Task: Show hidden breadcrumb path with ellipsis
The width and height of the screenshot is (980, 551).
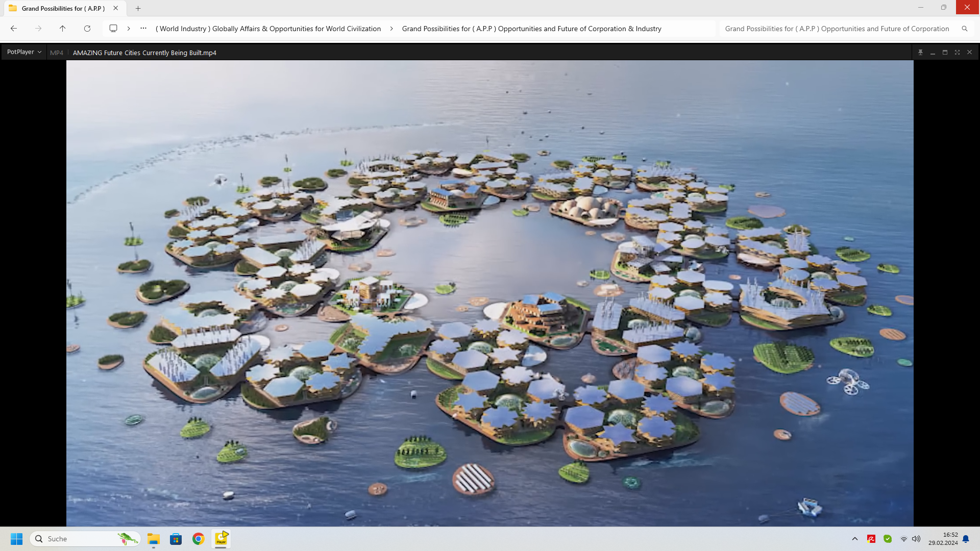Action: point(143,29)
